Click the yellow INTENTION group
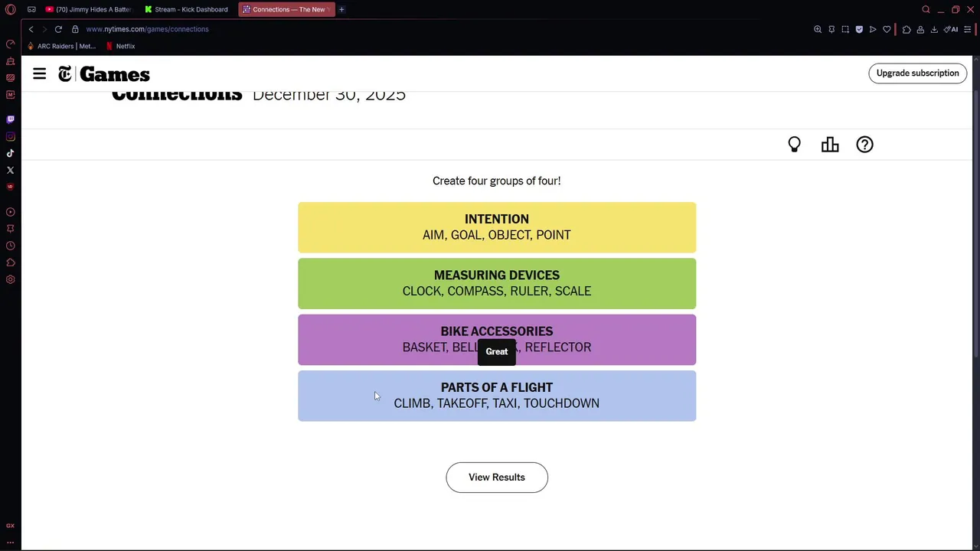Image resolution: width=980 pixels, height=551 pixels. [x=497, y=227]
